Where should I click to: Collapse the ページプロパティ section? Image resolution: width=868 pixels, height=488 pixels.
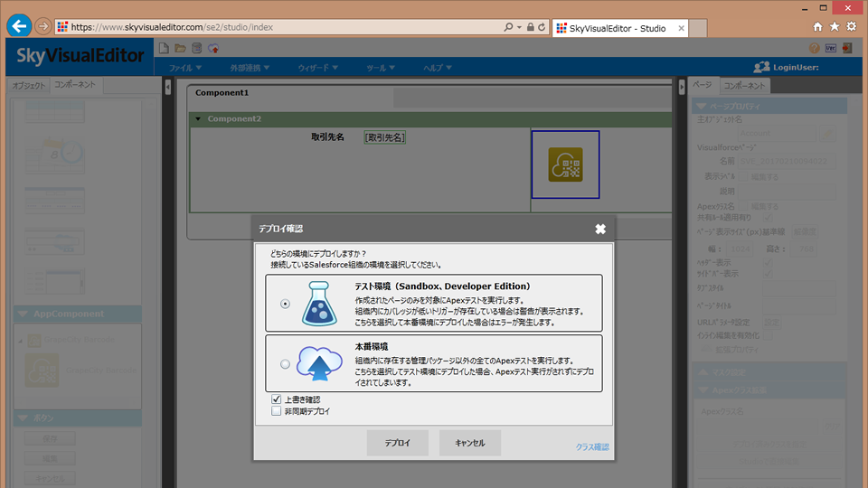point(702,106)
